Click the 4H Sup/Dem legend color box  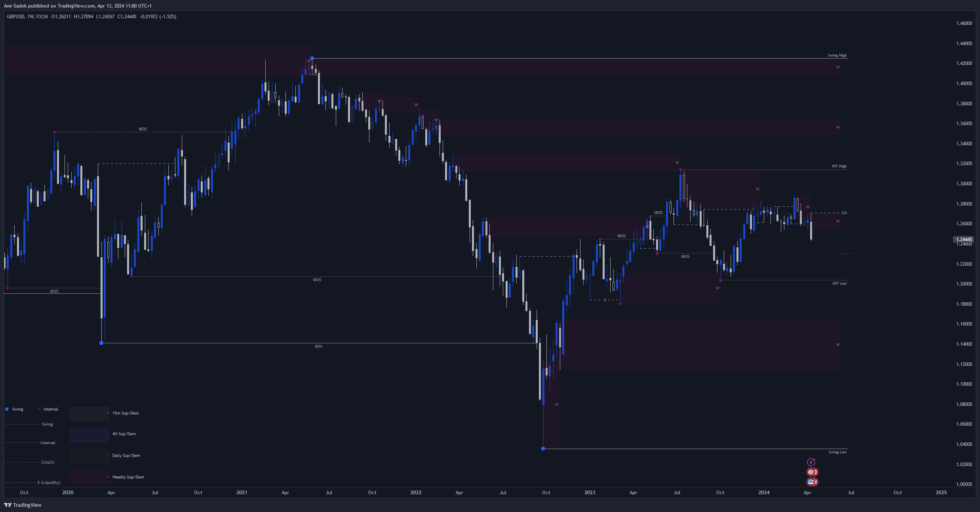click(89, 435)
